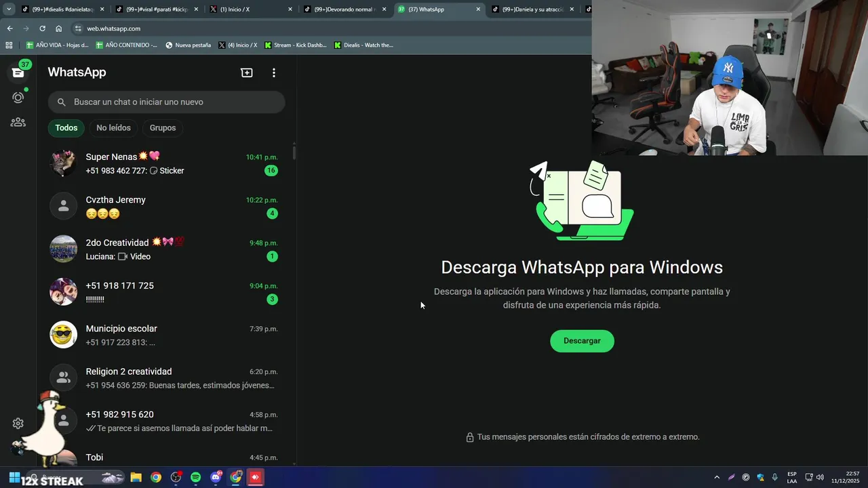The height and width of the screenshot is (488, 868).
Task: Show hidden system tray icons chevron
Action: (717, 477)
